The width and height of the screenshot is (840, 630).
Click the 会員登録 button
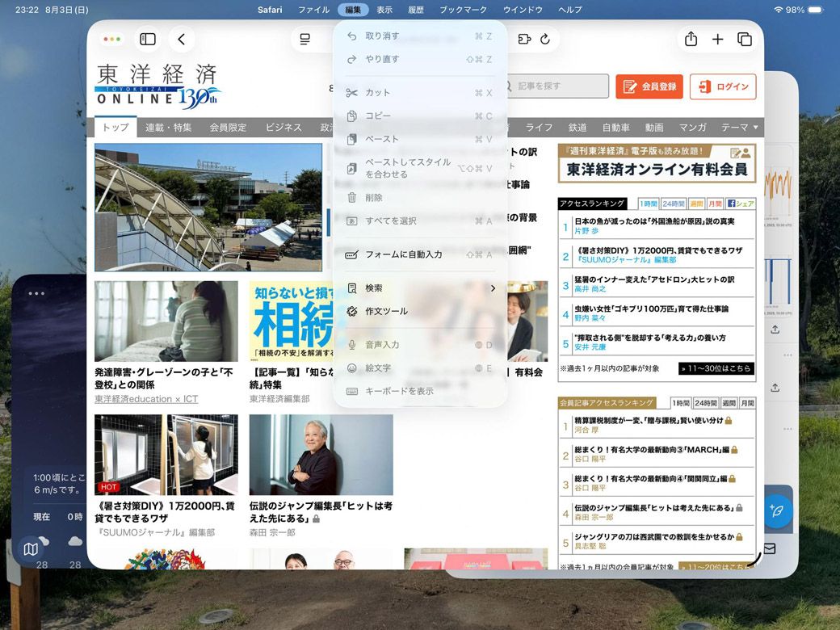click(x=649, y=86)
